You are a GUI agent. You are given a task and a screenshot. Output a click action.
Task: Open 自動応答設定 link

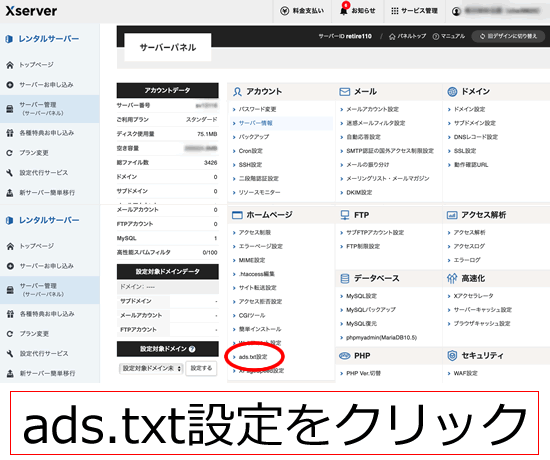point(363,137)
